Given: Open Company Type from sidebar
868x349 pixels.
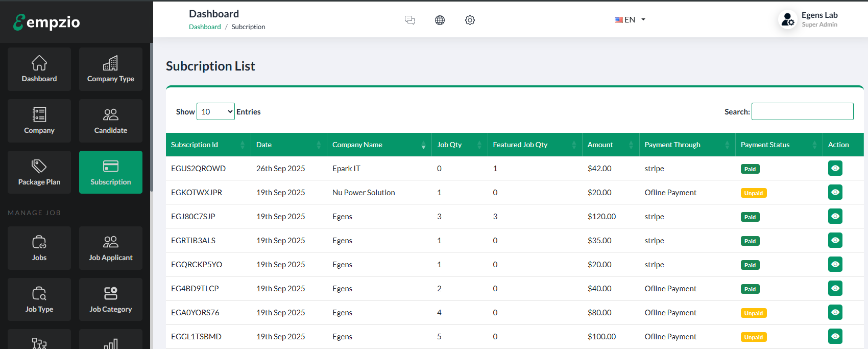Looking at the screenshot, I should click(110, 69).
